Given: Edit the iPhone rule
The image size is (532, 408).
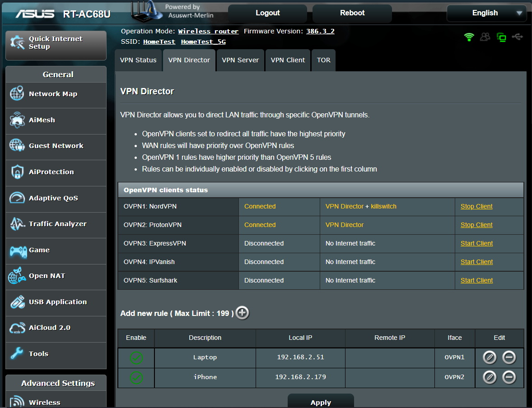Looking at the screenshot, I should coord(489,377).
